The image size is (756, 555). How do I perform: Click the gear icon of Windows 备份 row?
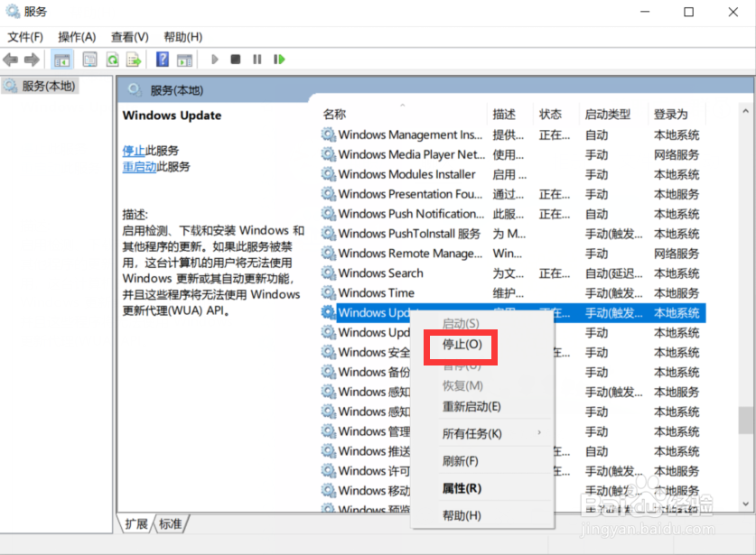(x=329, y=372)
